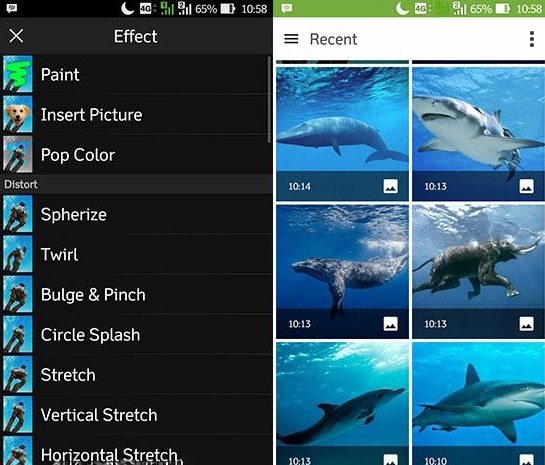Tap the battery icon in left status bar
The image size is (545, 465).
[x=228, y=9]
